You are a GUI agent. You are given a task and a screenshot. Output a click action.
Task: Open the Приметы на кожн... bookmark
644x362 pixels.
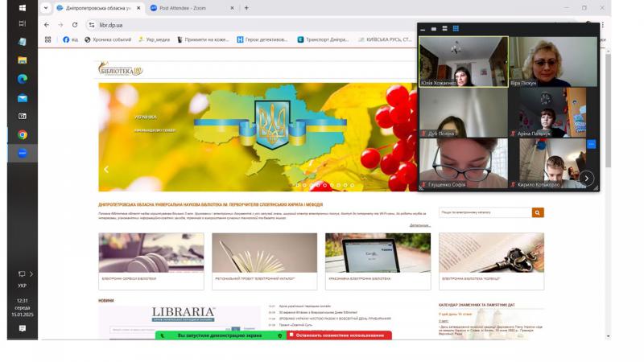(x=203, y=39)
